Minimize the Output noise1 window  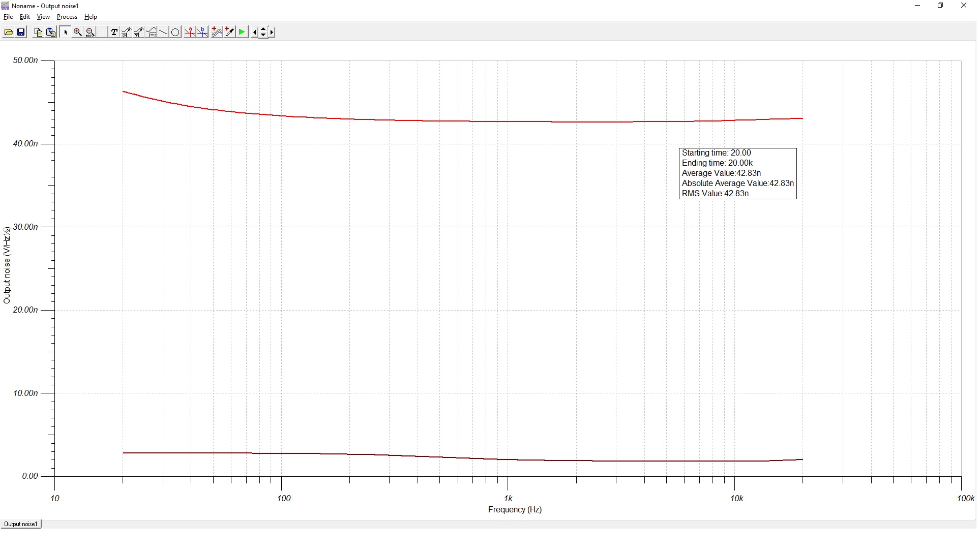[918, 6]
